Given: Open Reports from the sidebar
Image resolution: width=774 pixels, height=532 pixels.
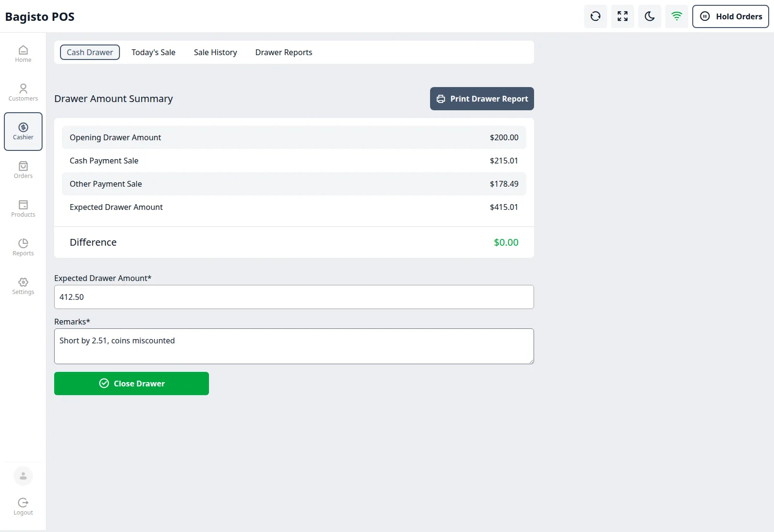Looking at the screenshot, I should [23, 248].
